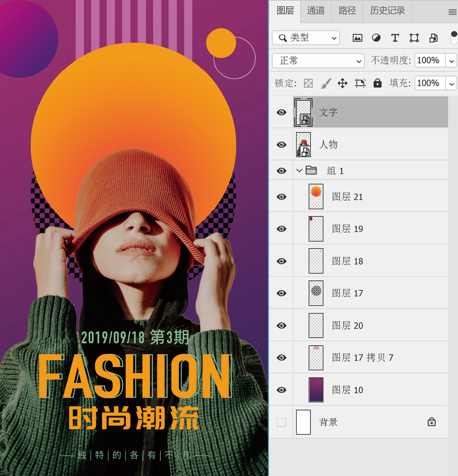The height and width of the screenshot is (476, 458).
Task: Select the 图层 10 layer name
Action: [x=347, y=390]
